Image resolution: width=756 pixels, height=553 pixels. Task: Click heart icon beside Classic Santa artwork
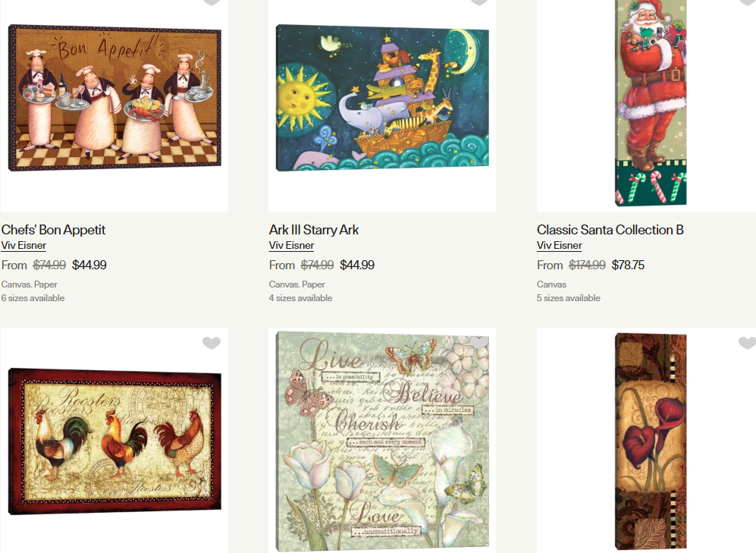click(x=748, y=2)
